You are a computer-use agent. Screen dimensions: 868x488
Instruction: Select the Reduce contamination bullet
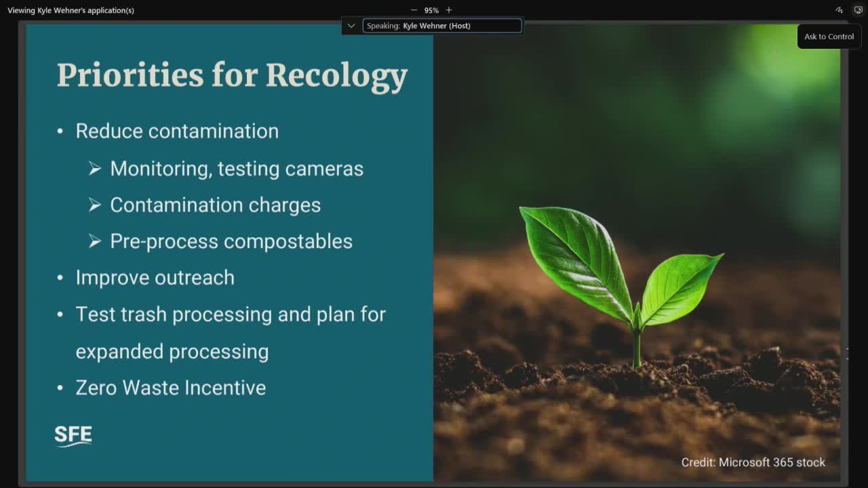click(x=177, y=131)
